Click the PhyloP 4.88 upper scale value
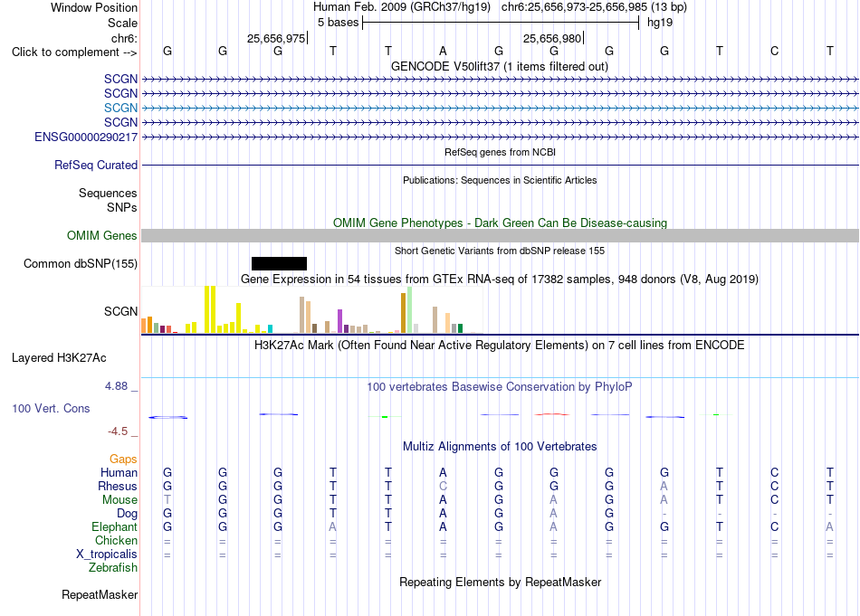This screenshot has width=860, height=616. 116,386
